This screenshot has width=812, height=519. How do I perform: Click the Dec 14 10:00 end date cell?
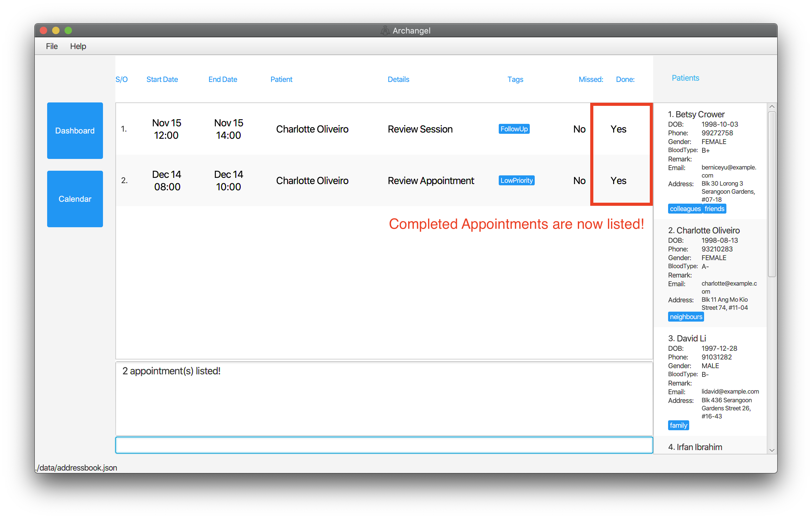pos(229,181)
